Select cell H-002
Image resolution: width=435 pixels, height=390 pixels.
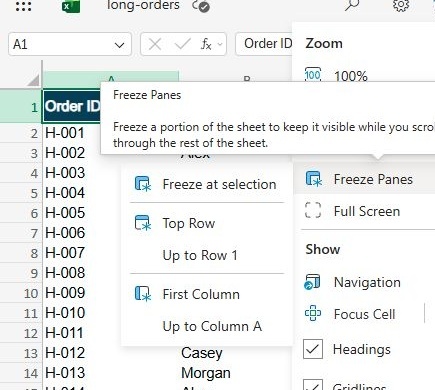[72, 153]
